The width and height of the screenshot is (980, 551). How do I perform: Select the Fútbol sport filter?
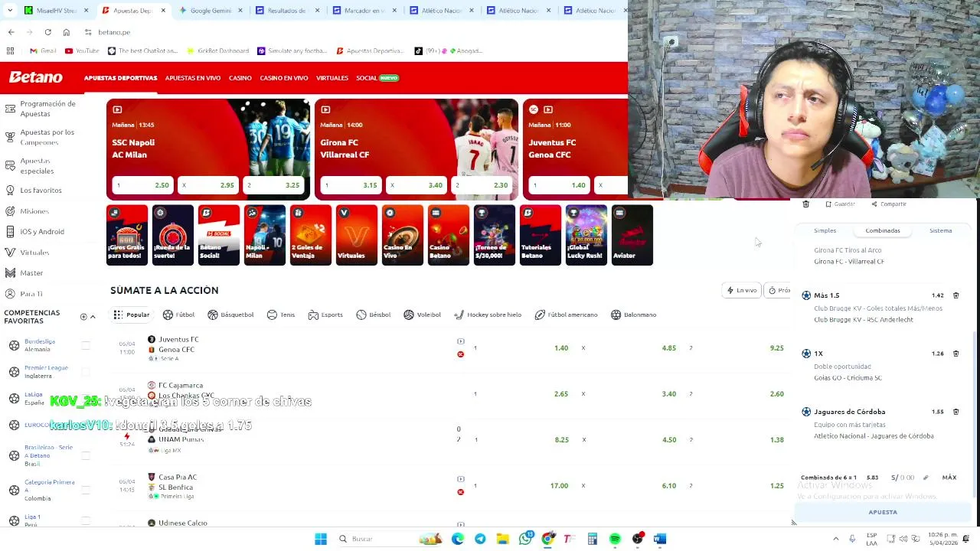[178, 315]
